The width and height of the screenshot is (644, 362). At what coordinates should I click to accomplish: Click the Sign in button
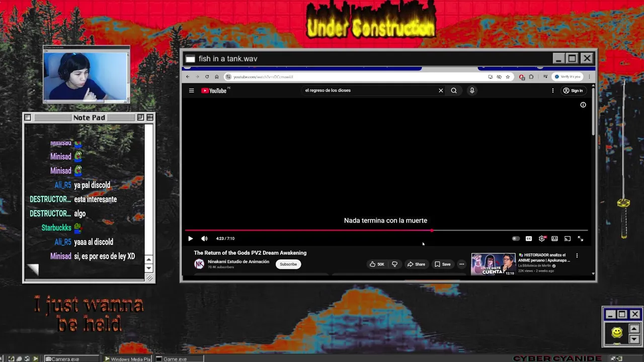573,90
